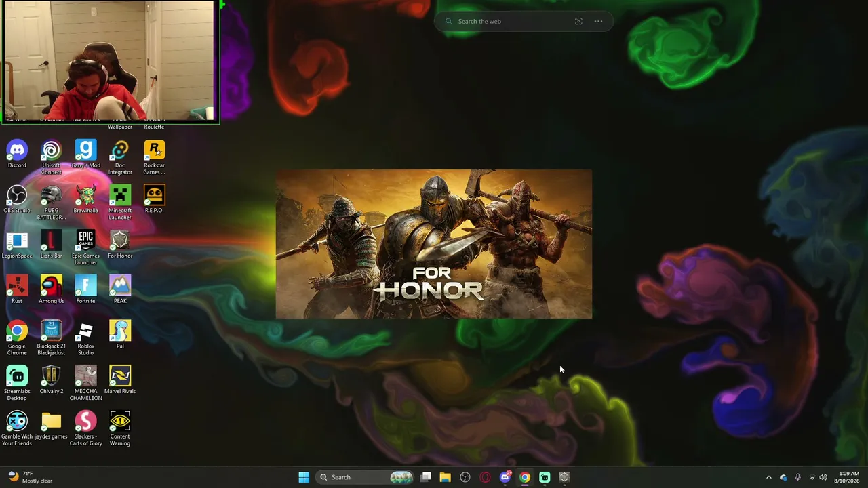Open visual search in the web search bar
Image resolution: width=868 pixels, height=488 pixels.
pyautogui.click(x=578, y=21)
